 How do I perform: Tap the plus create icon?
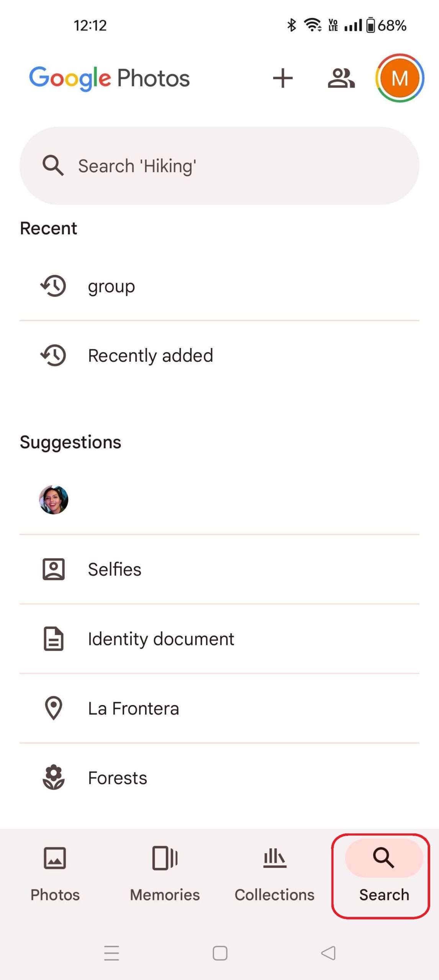[283, 78]
